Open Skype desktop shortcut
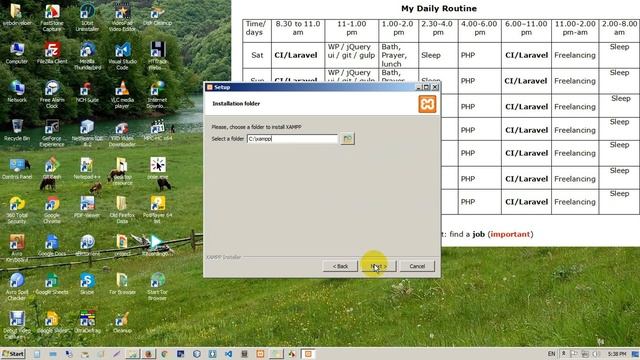This screenshot has width=640, height=360. coord(87,283)
